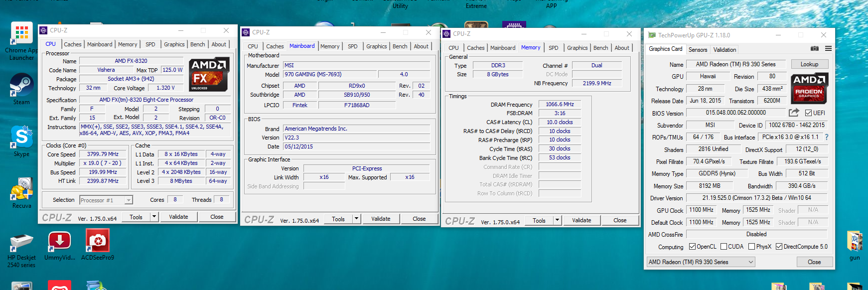Image resolution: width=868 pixels, height=290 pixels.
Task: Switch to the Sensors tab in GPU-Z
Action: pos(698,50)
